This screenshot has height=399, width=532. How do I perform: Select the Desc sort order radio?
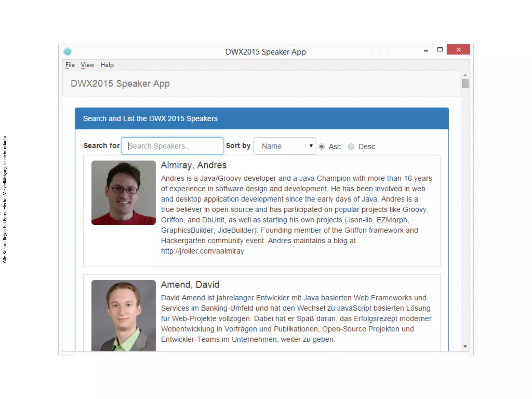pos(351,147)
